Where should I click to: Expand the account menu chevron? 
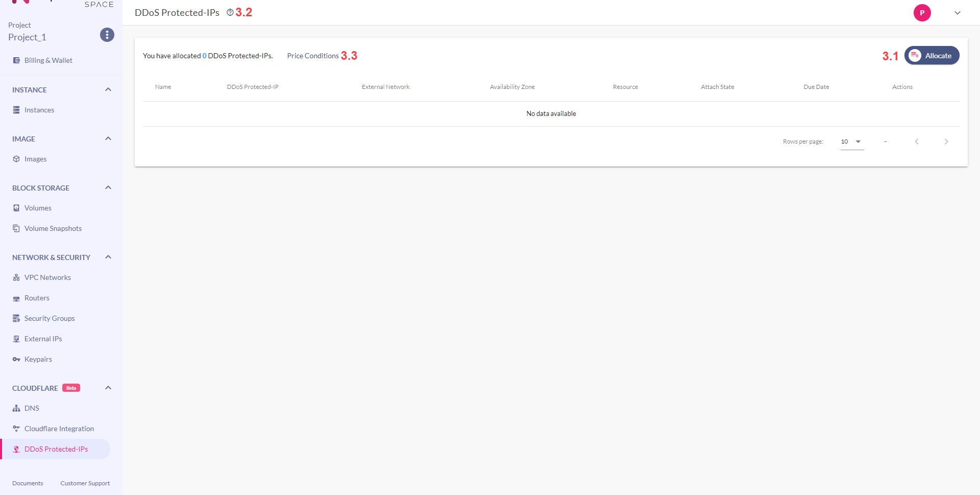click(958, 13)
